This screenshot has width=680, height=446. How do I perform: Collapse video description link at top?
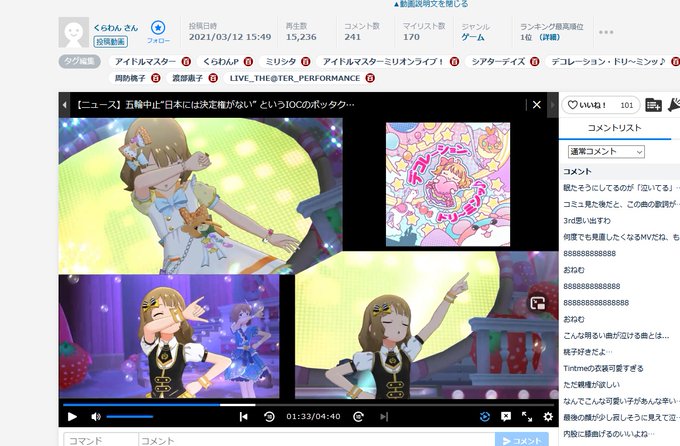point(431,4)
